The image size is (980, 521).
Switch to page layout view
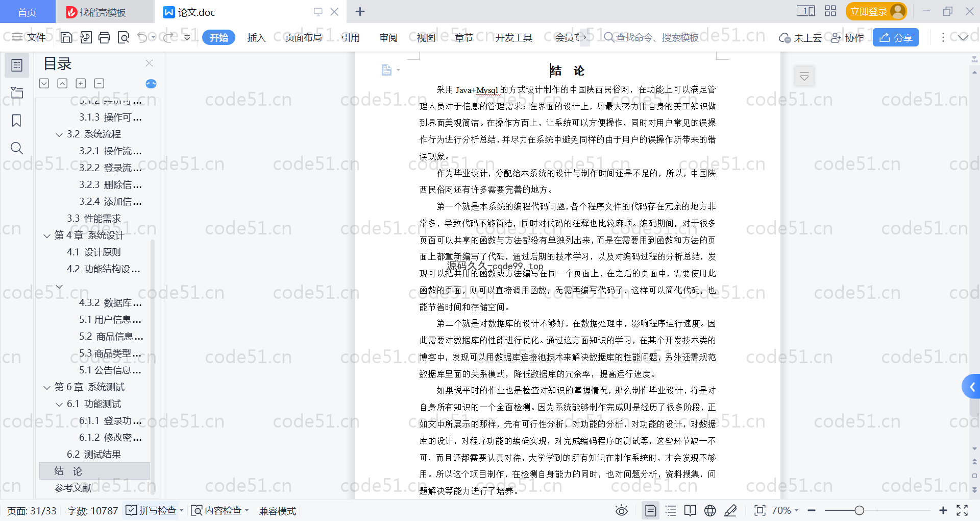(651, 510)
